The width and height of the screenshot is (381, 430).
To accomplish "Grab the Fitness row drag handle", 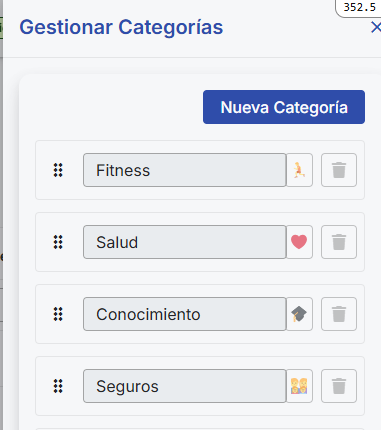I will click(58, 170).
